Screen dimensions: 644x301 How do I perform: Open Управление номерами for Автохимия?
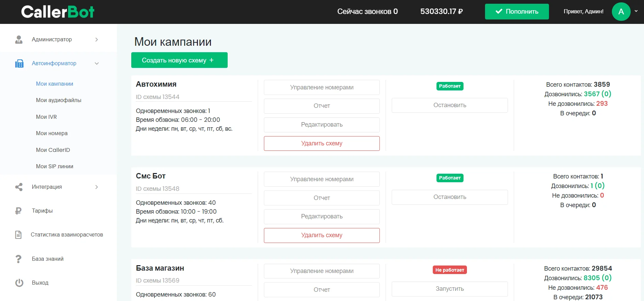pos(322,87)
